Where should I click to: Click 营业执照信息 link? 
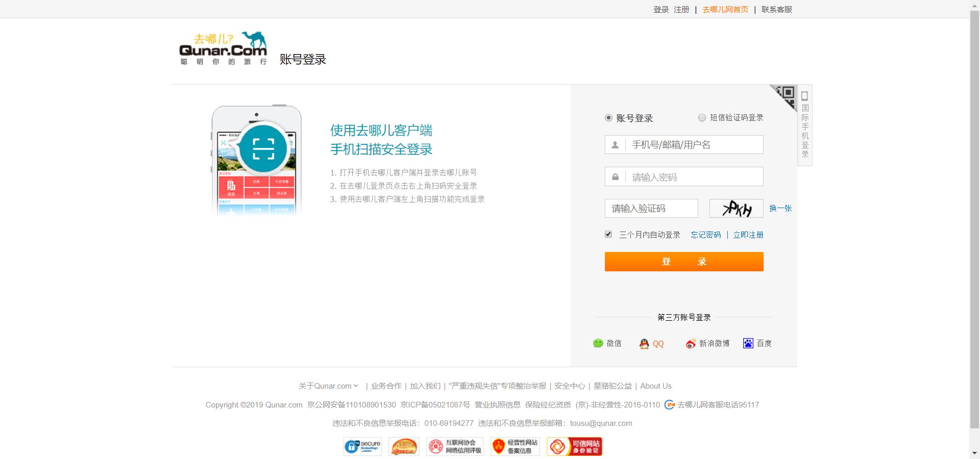pyautogui.click(x=498, y=405)
